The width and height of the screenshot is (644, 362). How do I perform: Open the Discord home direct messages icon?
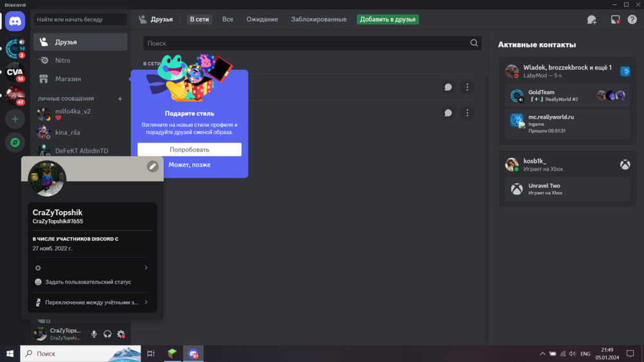[15, 21]
